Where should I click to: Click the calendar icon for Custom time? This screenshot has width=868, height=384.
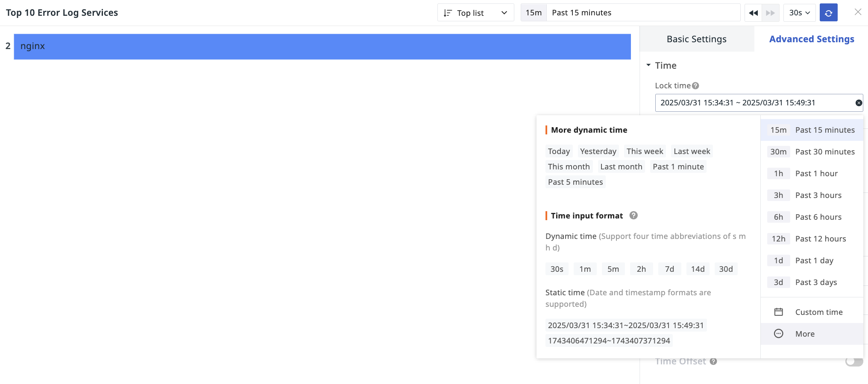pos(779,312)
